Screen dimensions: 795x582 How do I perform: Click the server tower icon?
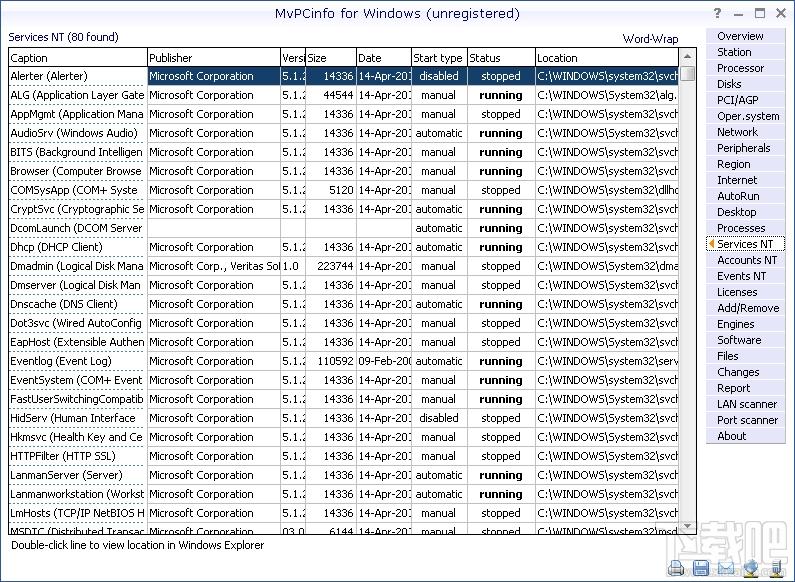[776, 567]
